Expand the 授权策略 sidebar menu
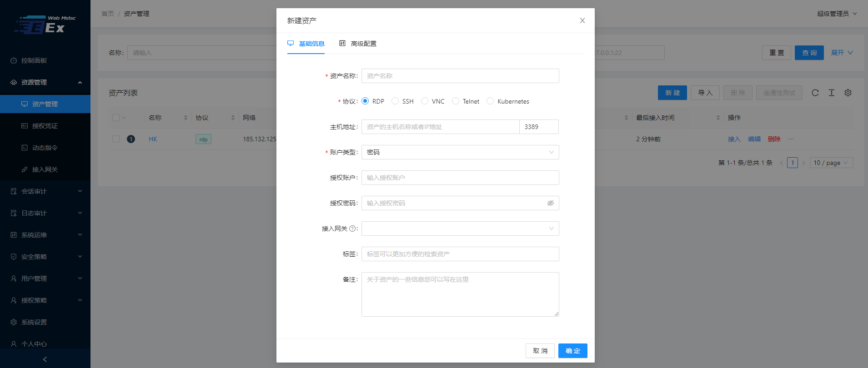868x368 pixels. click(x=45, y=300)
